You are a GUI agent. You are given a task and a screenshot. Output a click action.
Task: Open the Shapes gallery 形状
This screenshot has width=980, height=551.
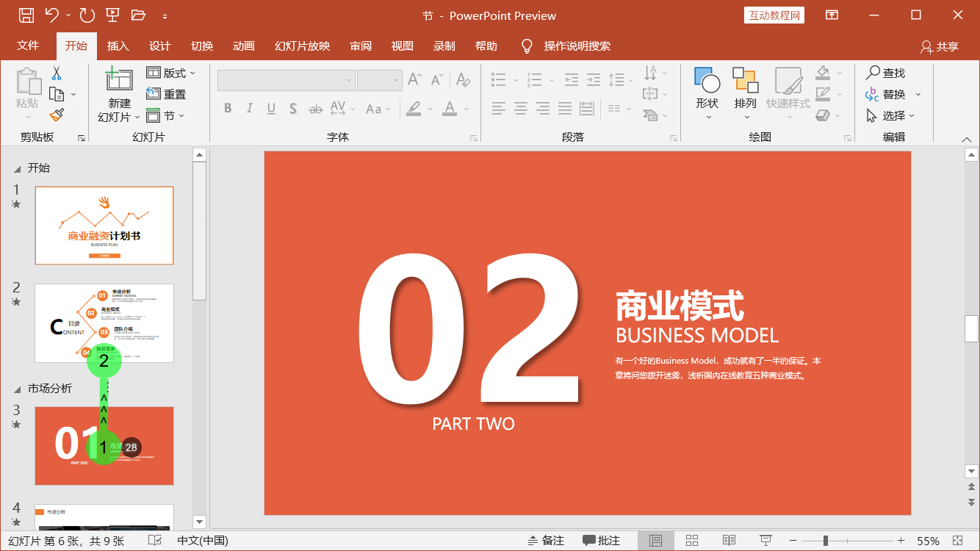point(707,93)
